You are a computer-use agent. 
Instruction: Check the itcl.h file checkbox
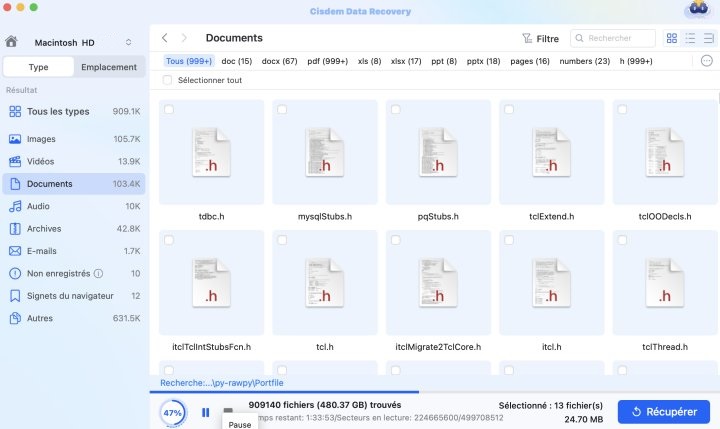point(509,240)
